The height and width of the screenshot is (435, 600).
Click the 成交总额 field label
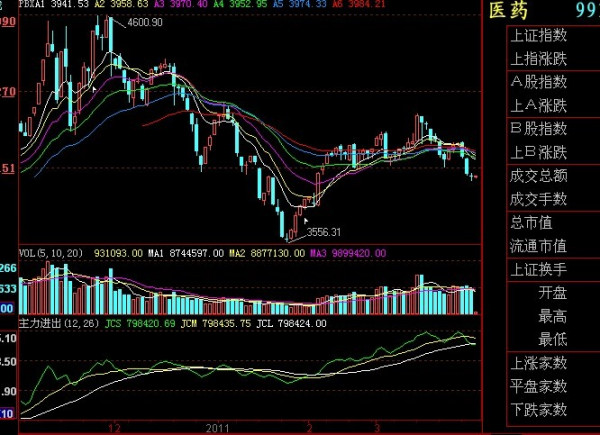(x=538, y=176)
